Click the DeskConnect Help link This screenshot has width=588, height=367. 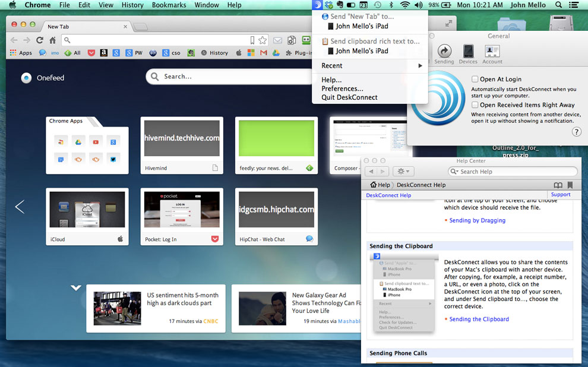pos(388,195)
